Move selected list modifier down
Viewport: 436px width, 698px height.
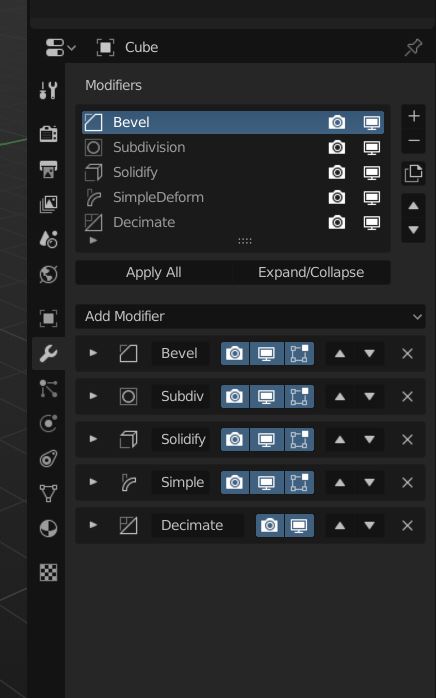coord(414,230)
